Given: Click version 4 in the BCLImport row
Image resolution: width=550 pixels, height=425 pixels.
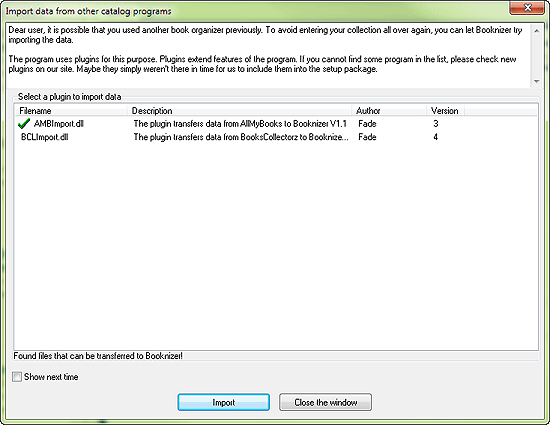Looking at the screenshot, I should point(436,137).
